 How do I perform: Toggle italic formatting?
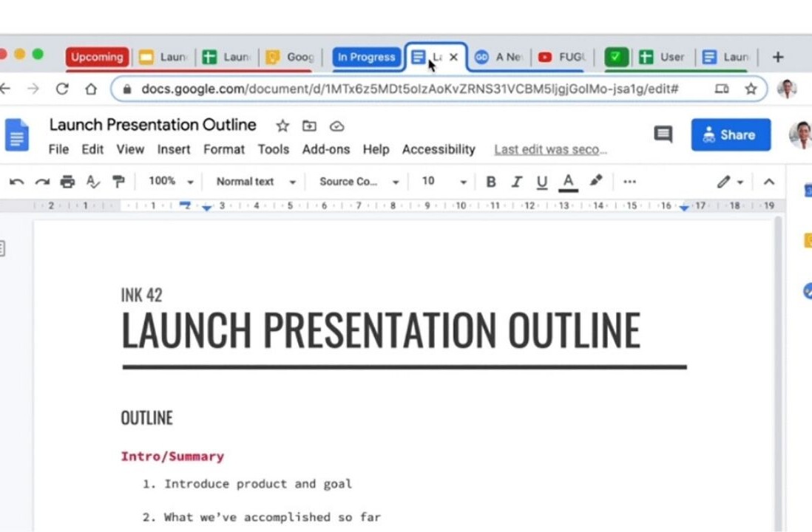coord(516,182)
